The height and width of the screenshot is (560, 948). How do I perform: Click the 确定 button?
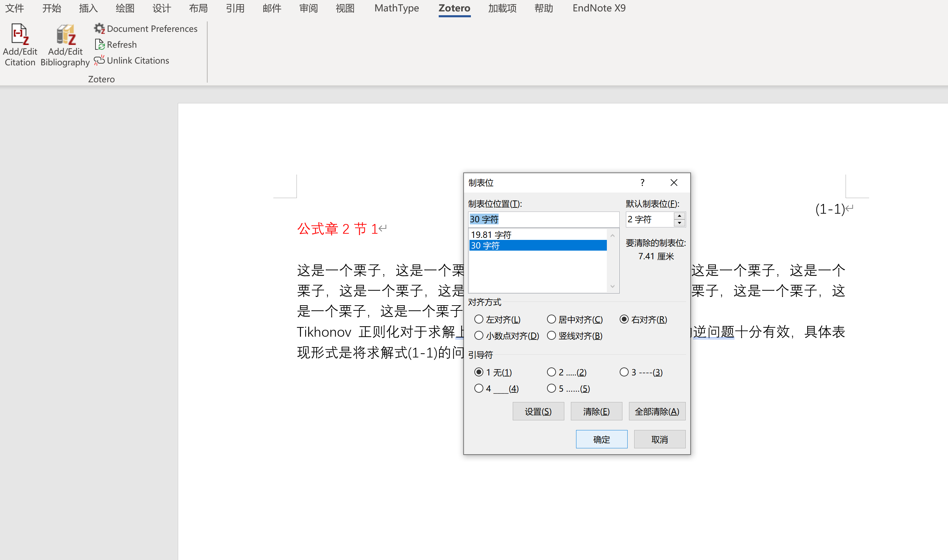(601, 439)
